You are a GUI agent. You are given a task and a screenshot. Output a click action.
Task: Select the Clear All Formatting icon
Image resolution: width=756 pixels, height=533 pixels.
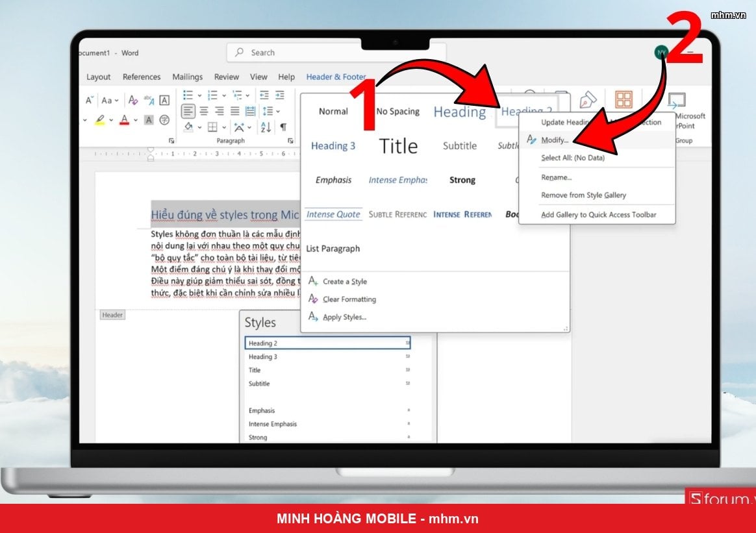tap(132, 100)
